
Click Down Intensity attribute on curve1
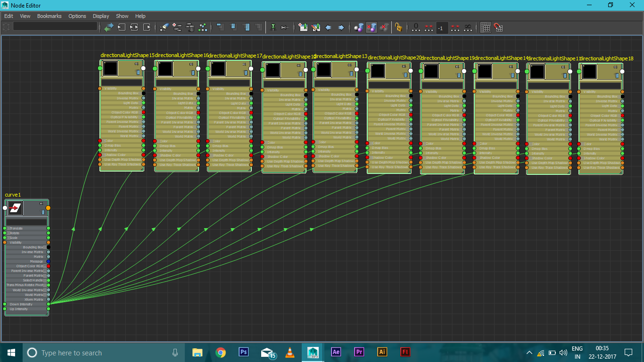pyautogui.click(x=21, y=304)
